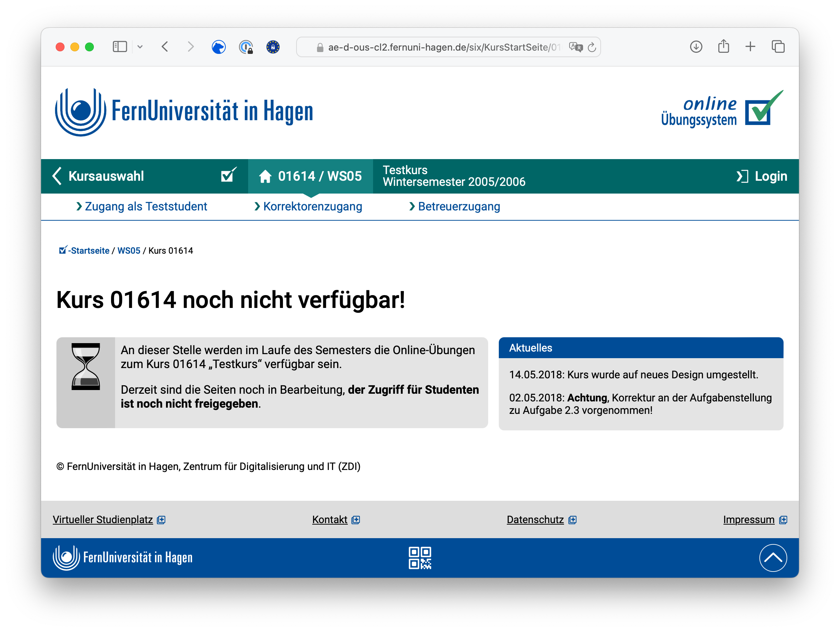Click news entry dated 14.05.2018
Image resolution: width=840 pixels, height=632 pixels.
(633, 375)
